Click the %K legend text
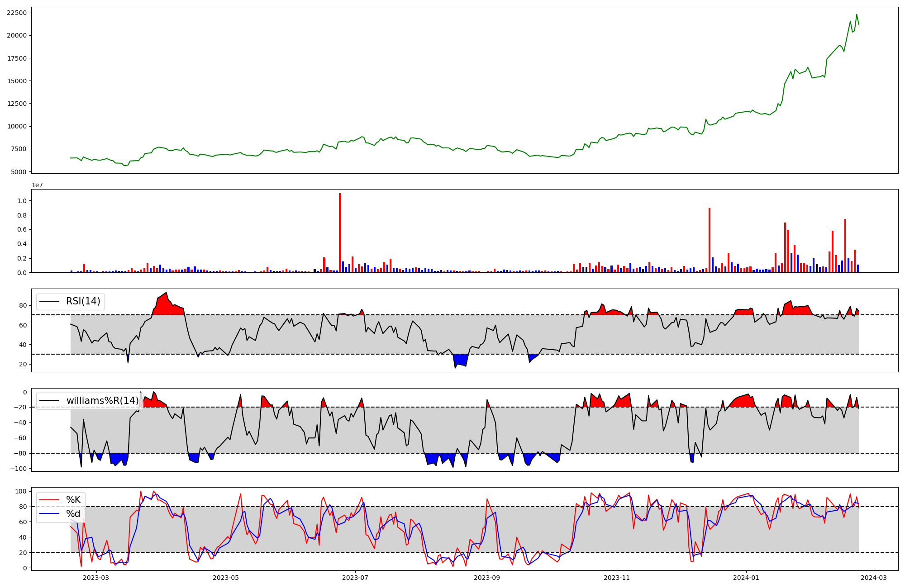Screen dimensions: 905x588 click(x=73, y=500)
